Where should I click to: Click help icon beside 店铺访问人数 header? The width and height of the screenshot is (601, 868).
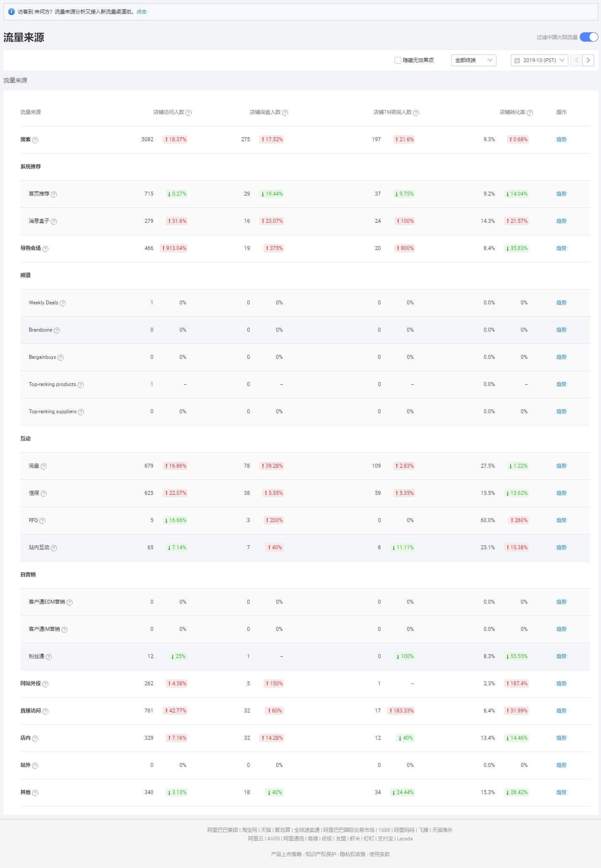189,113
